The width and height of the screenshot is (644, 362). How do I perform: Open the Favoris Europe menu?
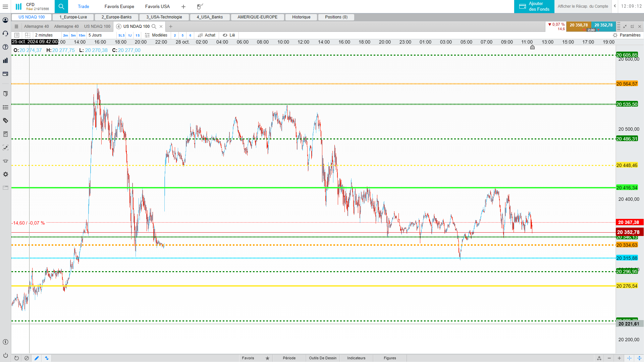click(x=119, y=6)
